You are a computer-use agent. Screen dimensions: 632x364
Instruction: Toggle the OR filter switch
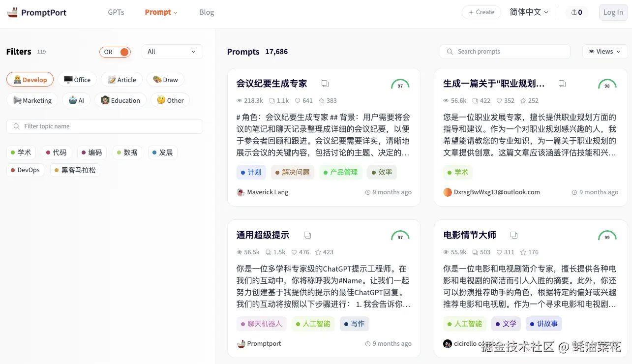(x=115, y=52)
